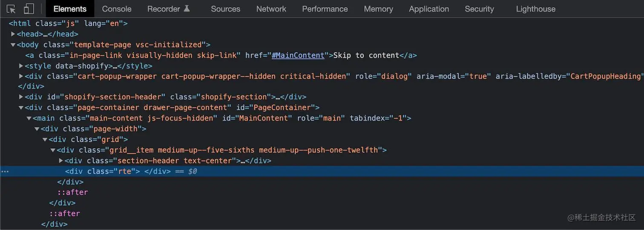Open the Network tab
644x230 pixels.
tap(271, 9)
